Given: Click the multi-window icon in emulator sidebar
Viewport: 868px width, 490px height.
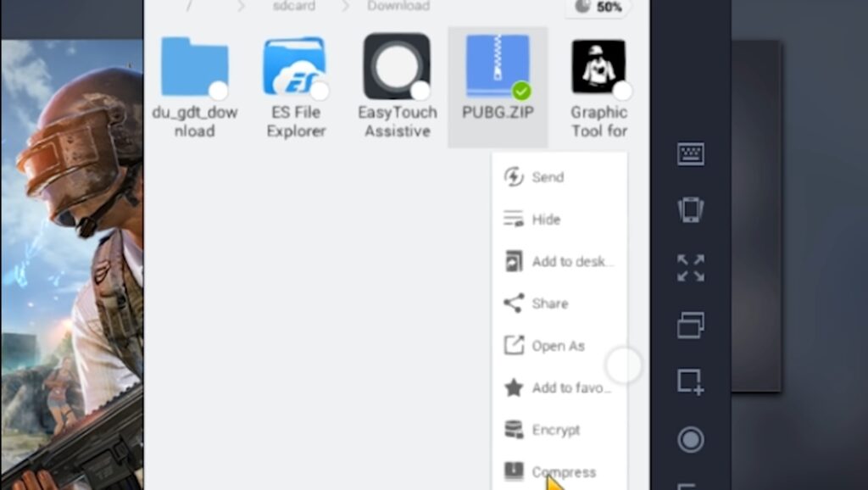Looking at the screenshot, I should click(x=691, y=325).
